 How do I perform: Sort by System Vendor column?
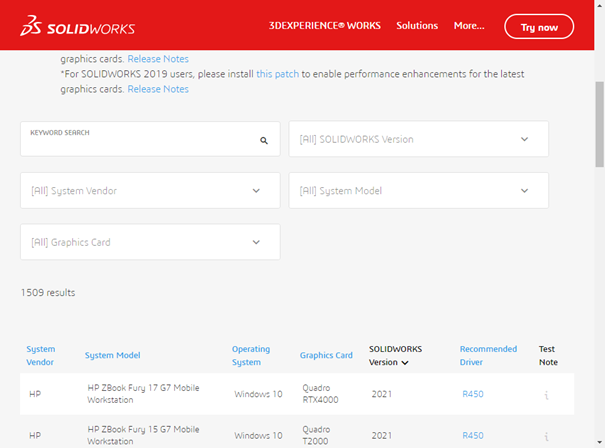[41, 355]
